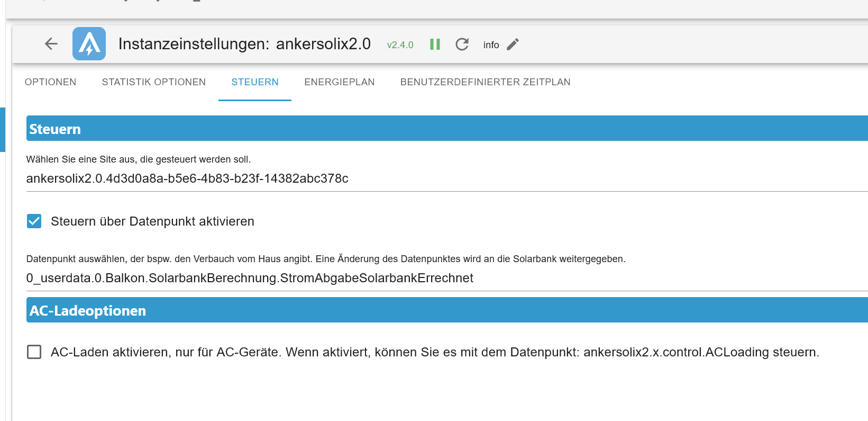Click the Steuern section header
The image size is (868, 421).
point(447,129)
